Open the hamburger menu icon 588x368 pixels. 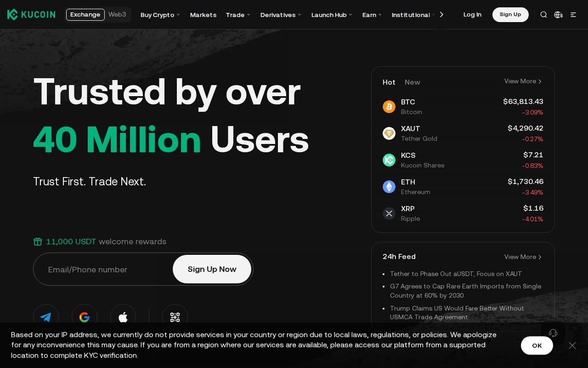tap(573, 15)
